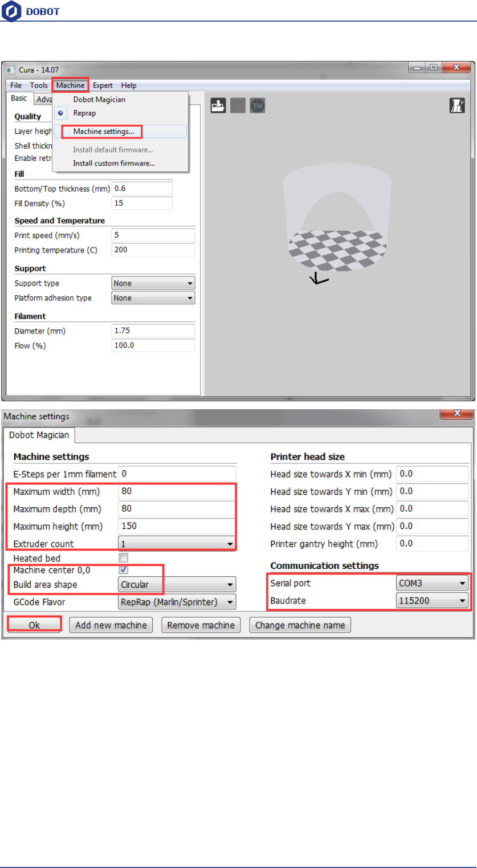Screen dimensions: 477x868
Task: Open the Help menu
Action: pos(129,85)
